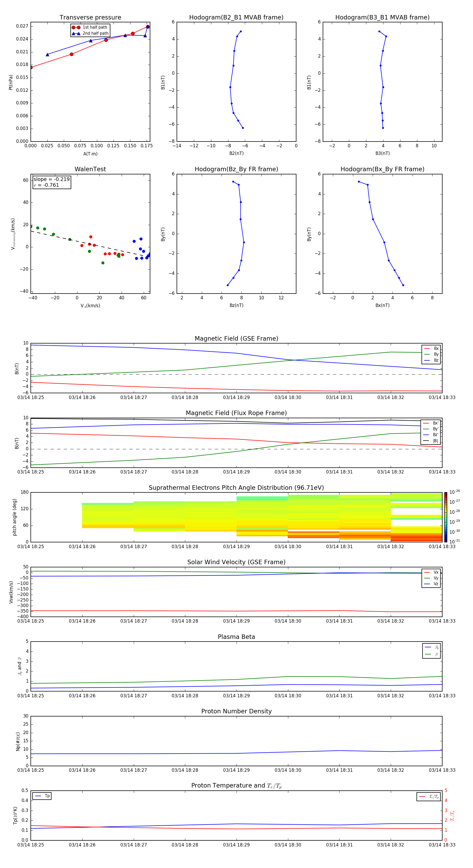This screenshot has height=868, width=473.
Task: Click the 'slope = -0.219' annotation
Action: [52, 179]
